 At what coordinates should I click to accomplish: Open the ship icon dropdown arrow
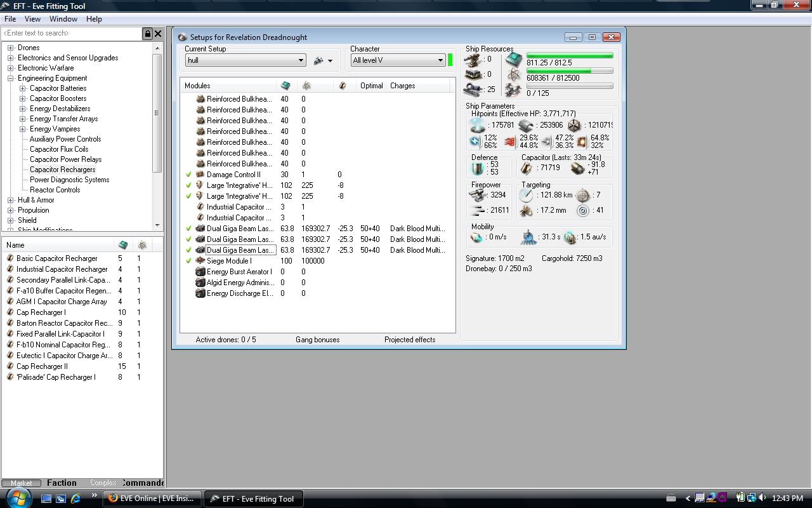click(330, 61)
